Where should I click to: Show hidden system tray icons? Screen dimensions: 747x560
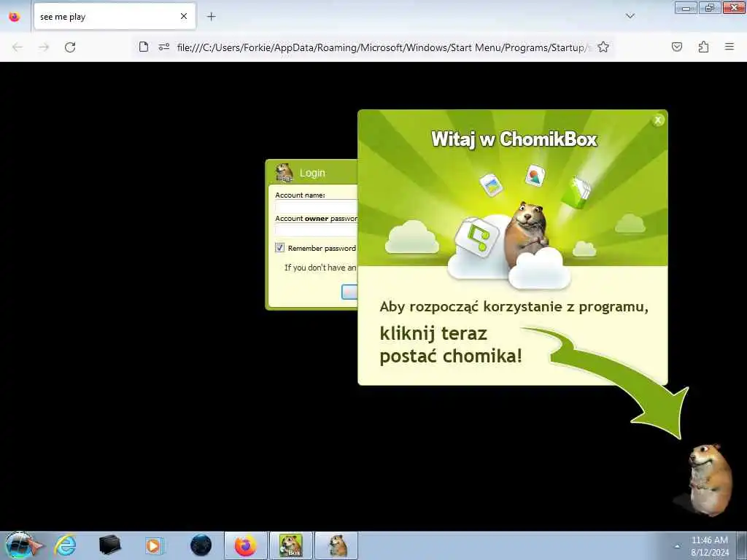[677, 546]
